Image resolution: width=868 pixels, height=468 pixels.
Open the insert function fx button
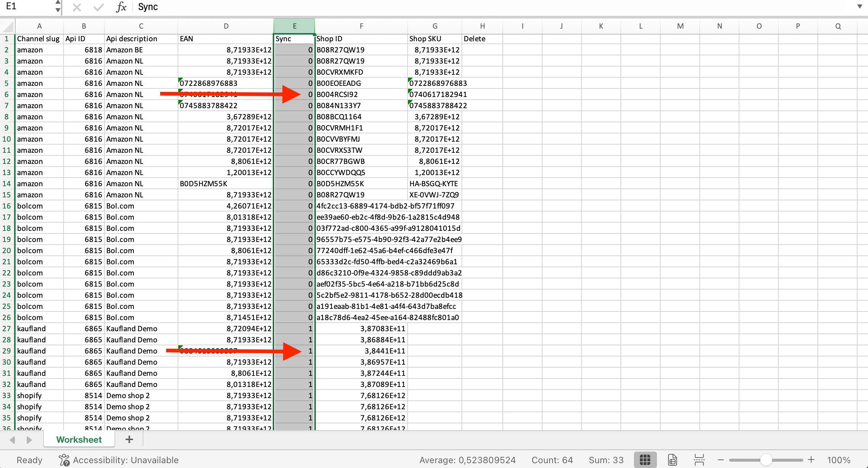121,7
